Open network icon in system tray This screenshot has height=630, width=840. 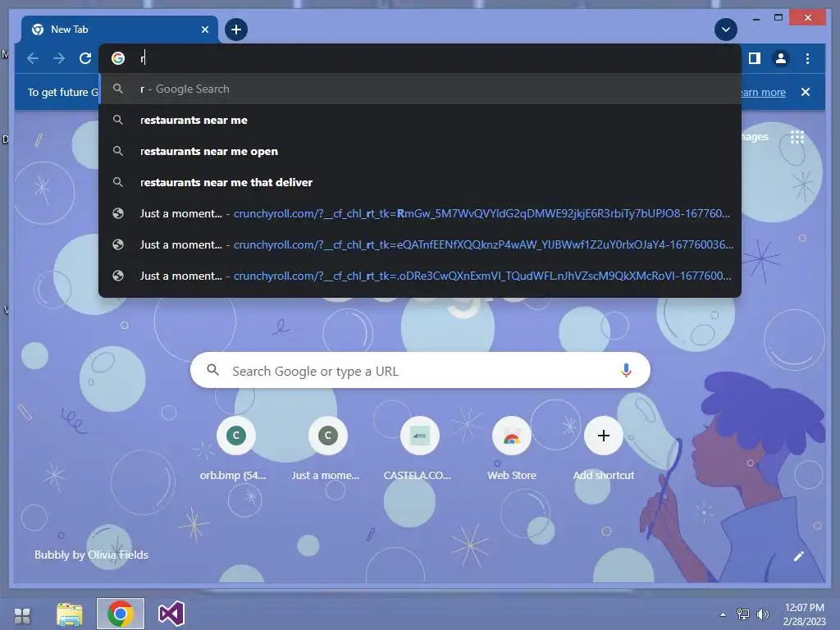pos(743,614)
